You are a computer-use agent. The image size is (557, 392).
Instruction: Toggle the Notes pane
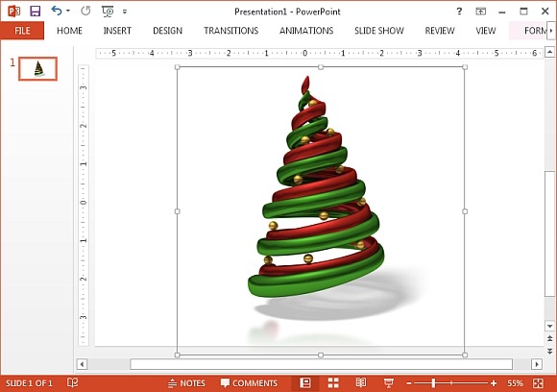186,383
